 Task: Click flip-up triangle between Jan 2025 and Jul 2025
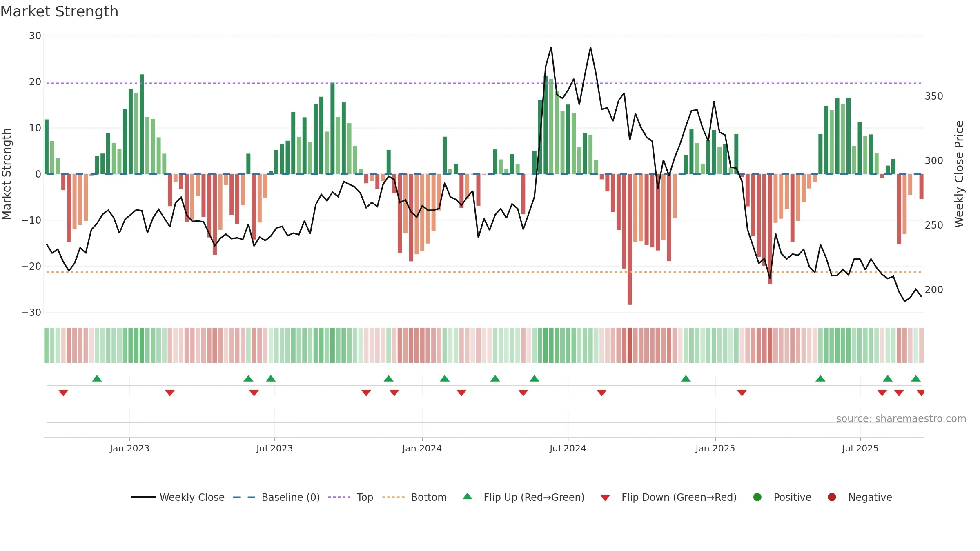coord(820,378)
